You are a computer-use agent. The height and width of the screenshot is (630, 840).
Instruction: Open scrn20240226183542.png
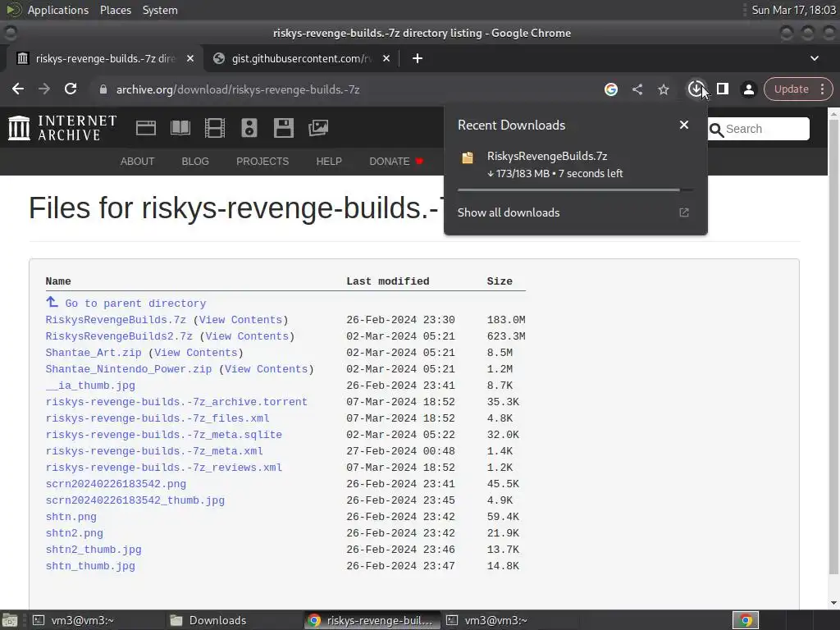point(116,484)
